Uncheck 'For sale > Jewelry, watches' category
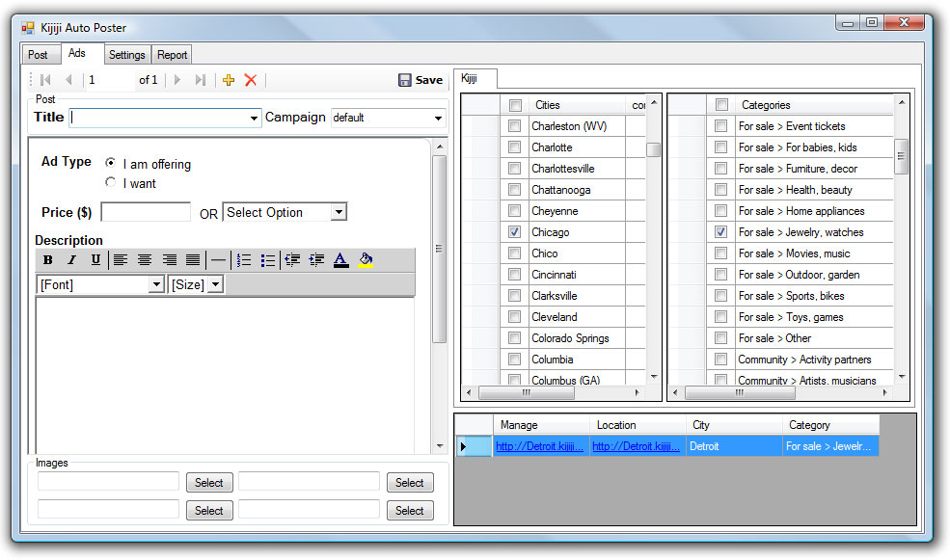950x560 pixels. click(x=721, y=232)
